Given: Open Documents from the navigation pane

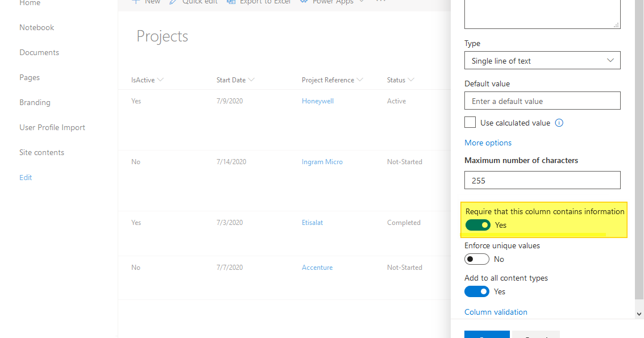Looking at the screenshot, I should pos(39,52).
